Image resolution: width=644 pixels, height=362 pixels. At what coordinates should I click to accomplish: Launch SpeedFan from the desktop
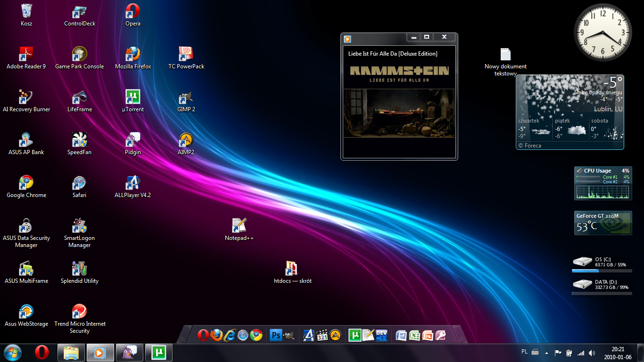pyautogui.click(x=79, y=140)
